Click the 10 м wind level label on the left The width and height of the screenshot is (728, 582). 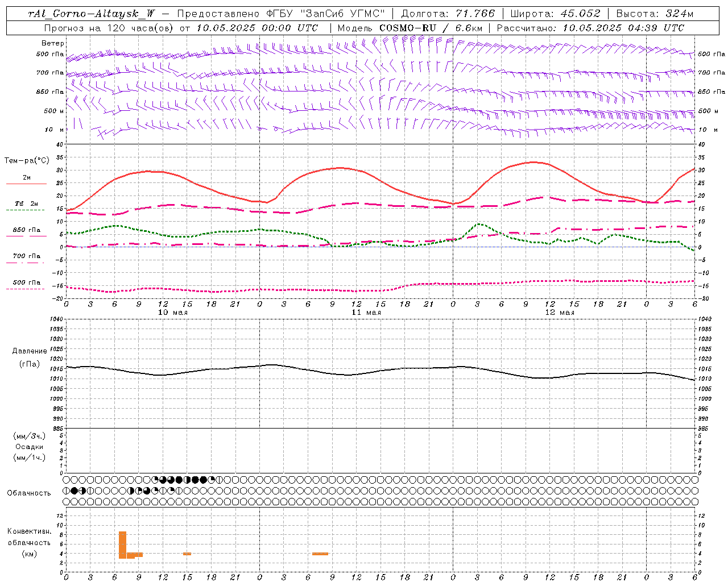pyautogui.click(x=55, y=130)
